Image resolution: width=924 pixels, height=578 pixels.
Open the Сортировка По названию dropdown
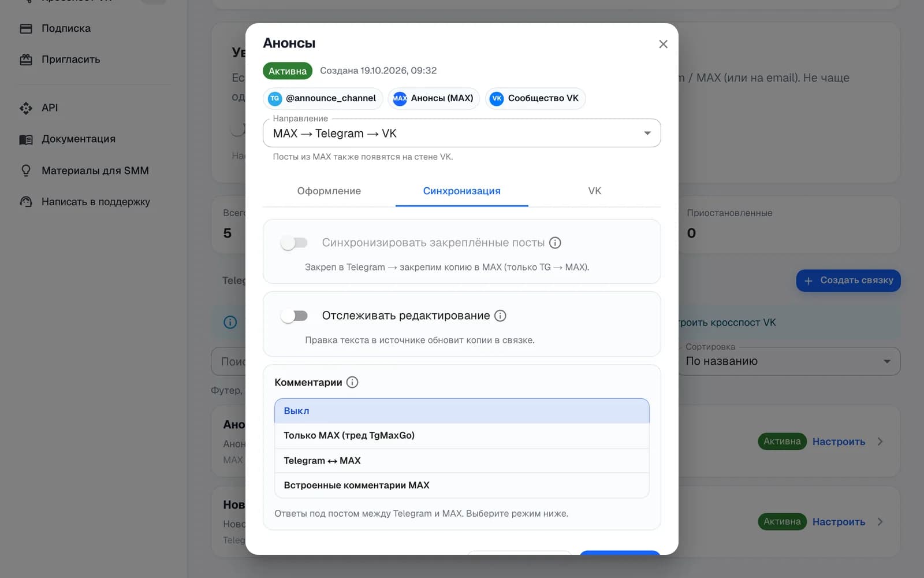point(789,361)
